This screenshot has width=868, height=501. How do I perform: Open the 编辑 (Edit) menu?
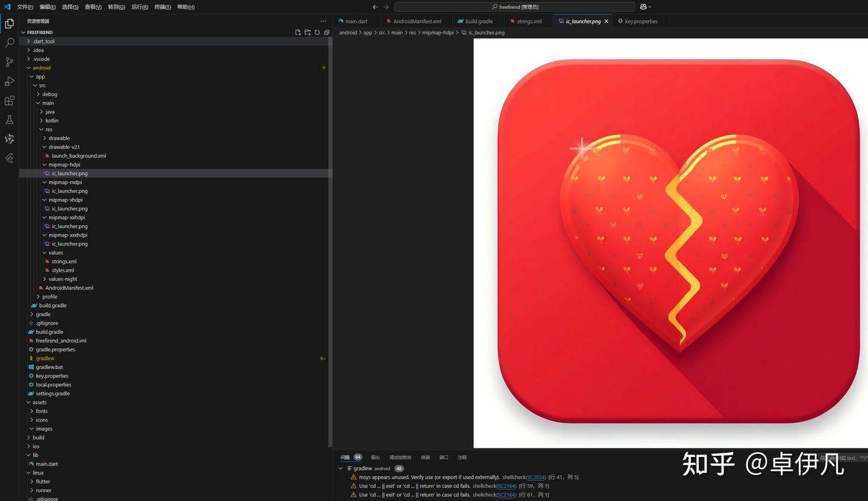pyautogui.click(x=48, y=7)
